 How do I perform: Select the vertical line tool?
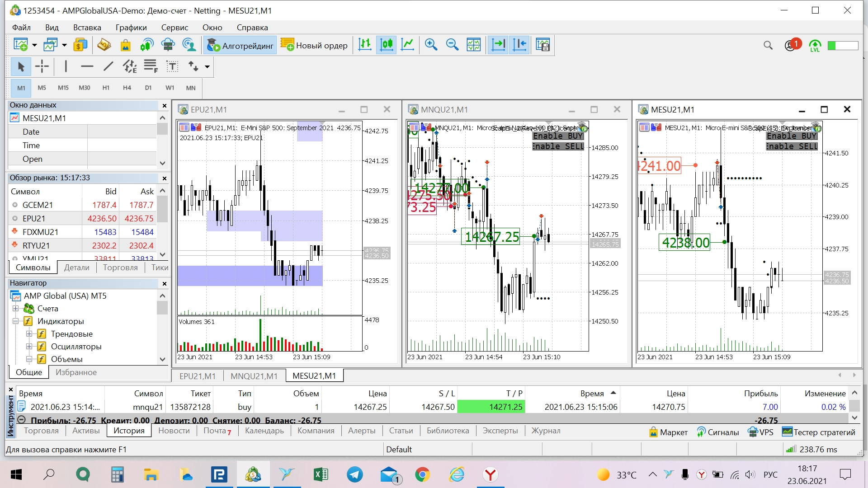(66, 66)
